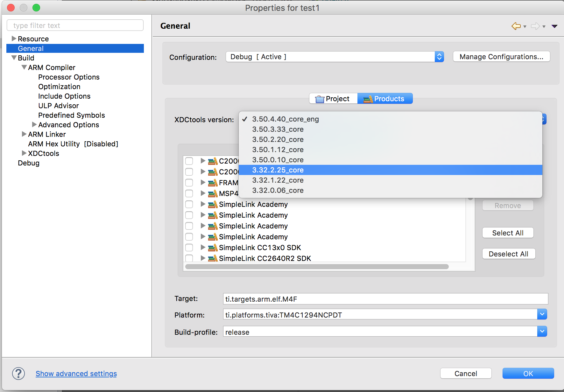Open the view menu triangle icon
The height and width of the screenshot is (392, 564).
point(554,26)
